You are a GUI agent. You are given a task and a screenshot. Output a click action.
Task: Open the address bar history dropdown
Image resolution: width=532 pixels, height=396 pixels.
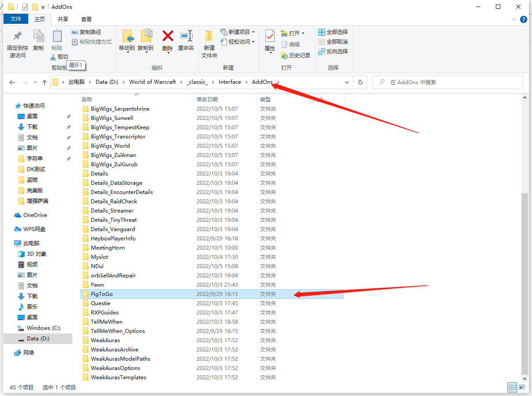point(347,82)
